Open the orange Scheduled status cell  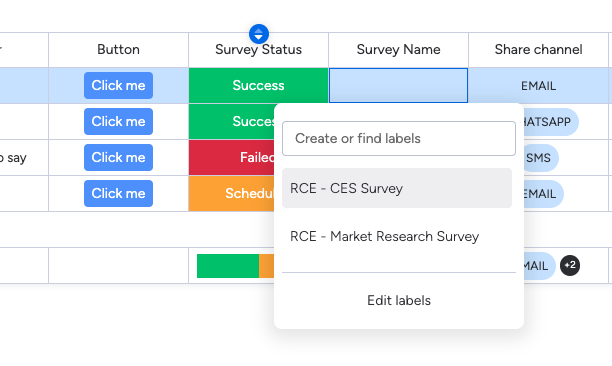tap(231, 194)
